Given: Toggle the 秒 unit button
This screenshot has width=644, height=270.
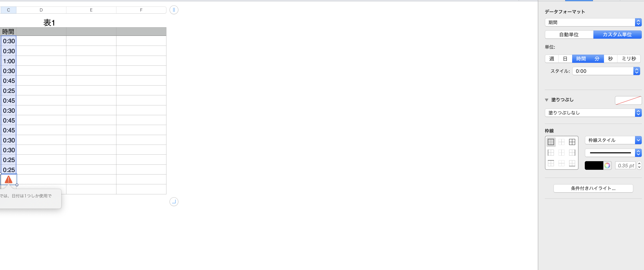Looking at the screenshot, I should 610,59.
